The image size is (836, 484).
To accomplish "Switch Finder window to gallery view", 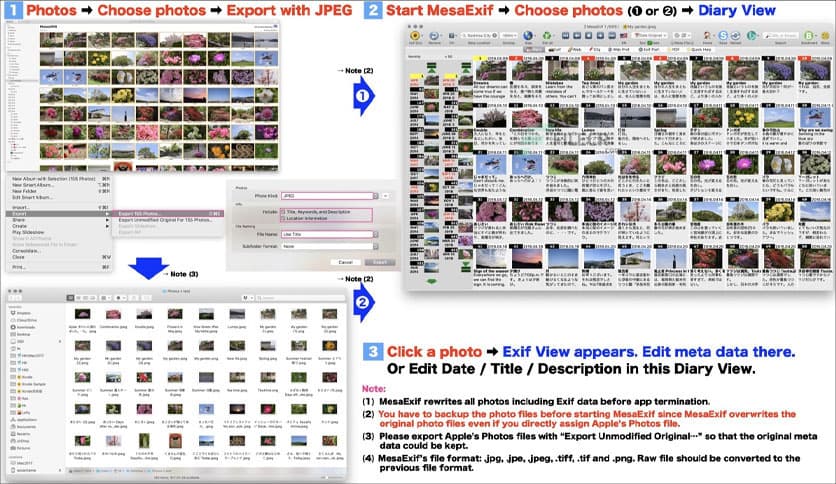I will pos(93,298).
